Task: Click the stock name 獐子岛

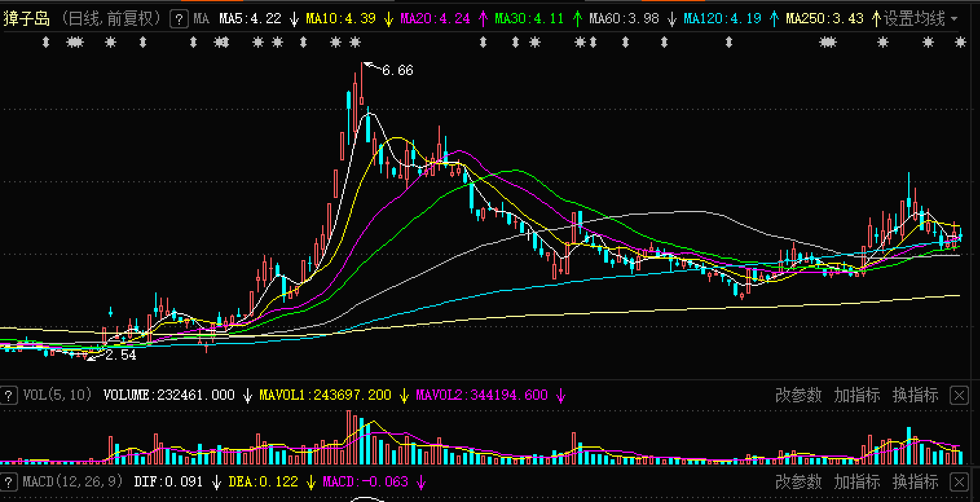Action: [27, 19]
